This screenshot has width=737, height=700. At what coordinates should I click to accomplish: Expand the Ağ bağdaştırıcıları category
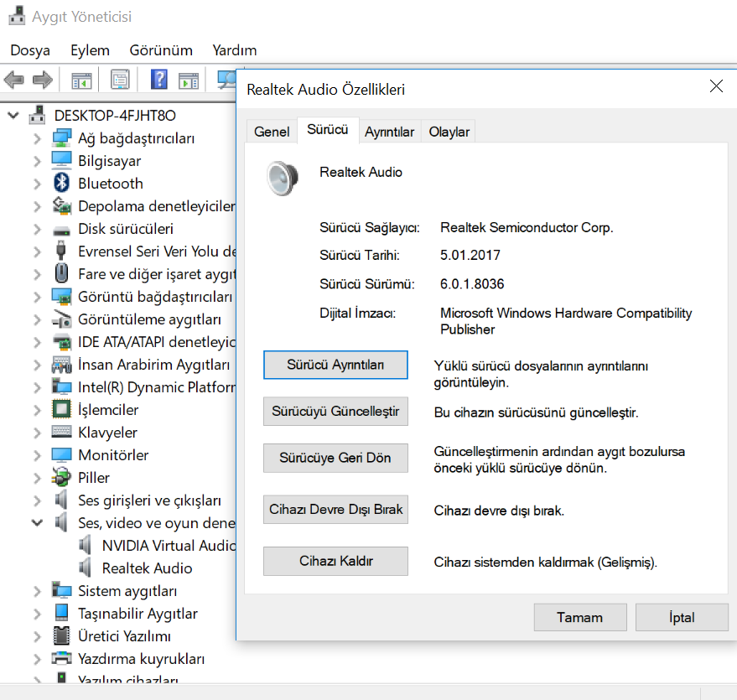37,138
